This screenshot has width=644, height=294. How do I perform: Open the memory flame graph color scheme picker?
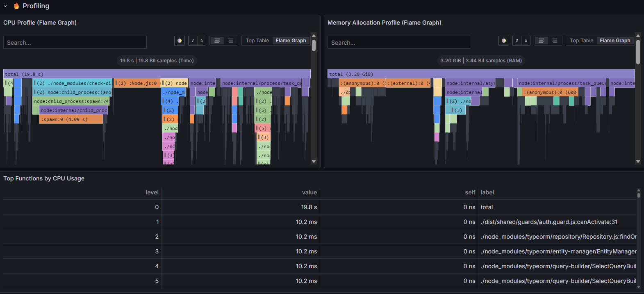[x=504, y=41]
